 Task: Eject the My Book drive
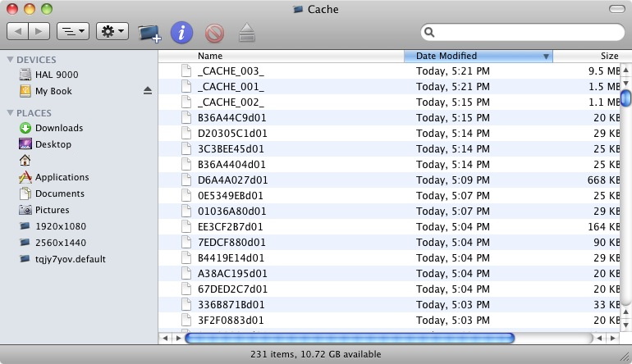click(x=148, y=91)
